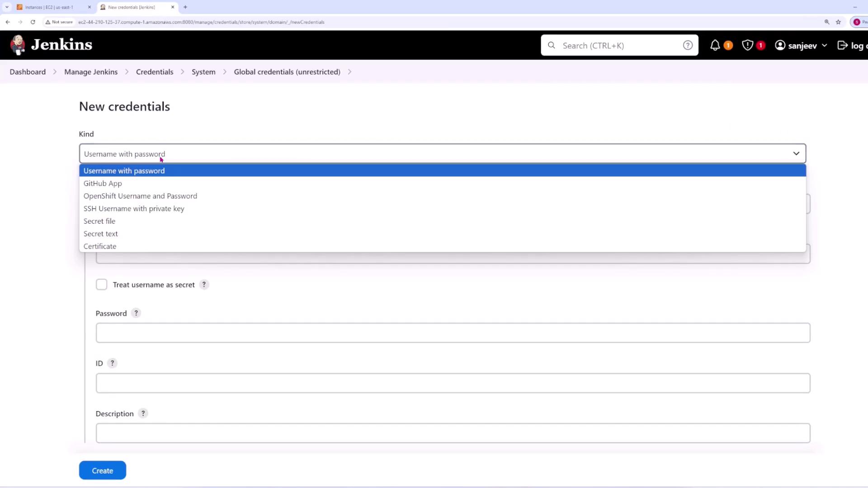Go to Manage Jenkins breadcrumb link
The height and width of the screenshot is (488, 868).
91,72
